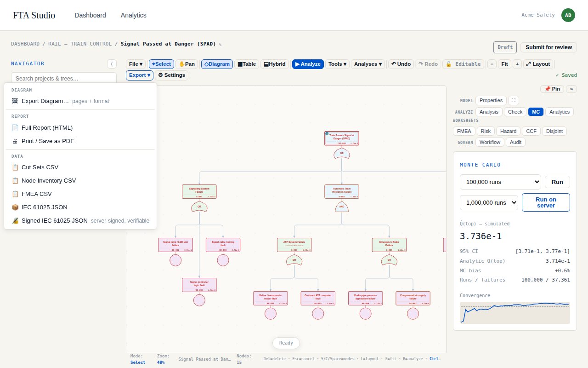
Task: Activate the Select mode toggle
Action: 161,64
